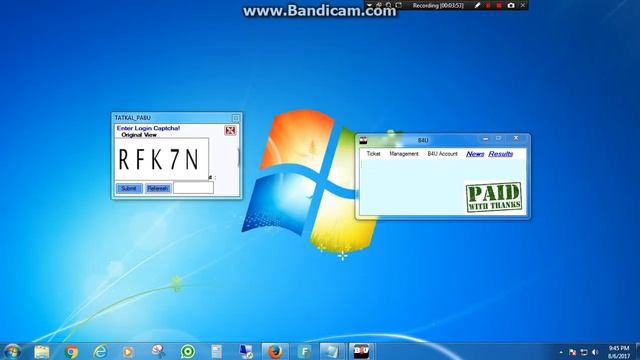Switch to Firefox on the taskbar
The image size is (640, 360).
(x=275, y=351)
